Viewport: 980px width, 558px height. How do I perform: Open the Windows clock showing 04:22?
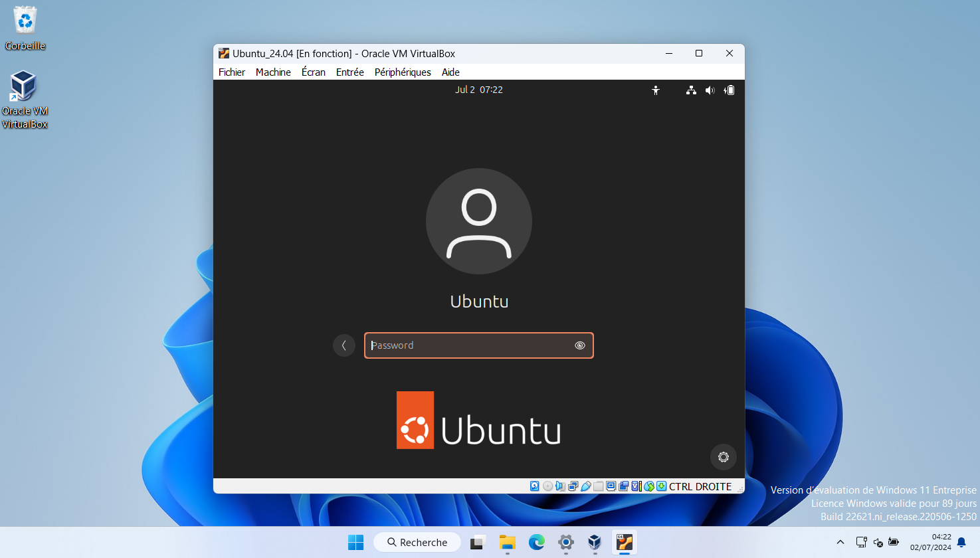[x=931, y=542]
